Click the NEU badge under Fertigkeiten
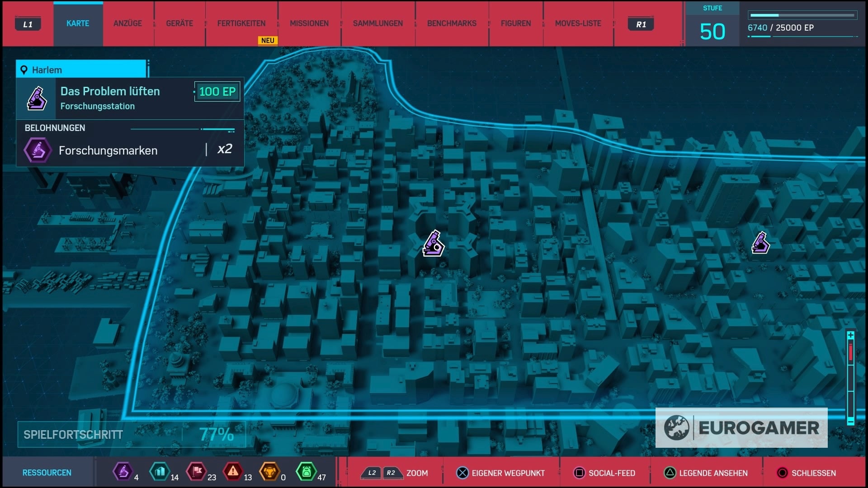Screen dimensions: 868x488 click(x=268, y=40)
